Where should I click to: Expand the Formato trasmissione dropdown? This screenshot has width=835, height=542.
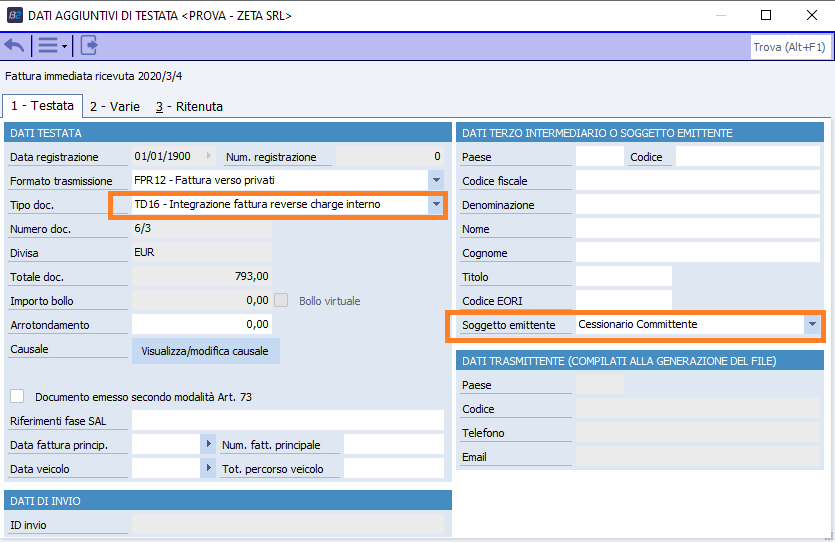tap(435, 180)
